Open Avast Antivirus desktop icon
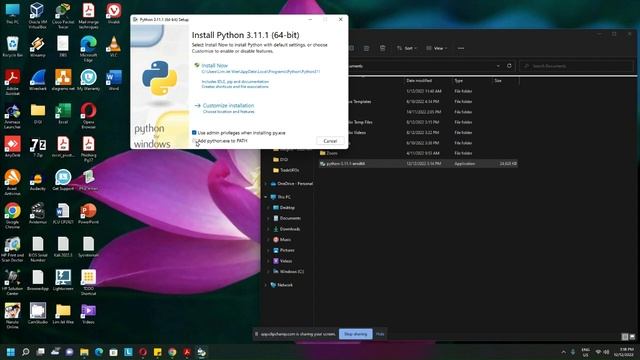The width and height of the screenshot is (640, 360). click(x=12, y=182)
